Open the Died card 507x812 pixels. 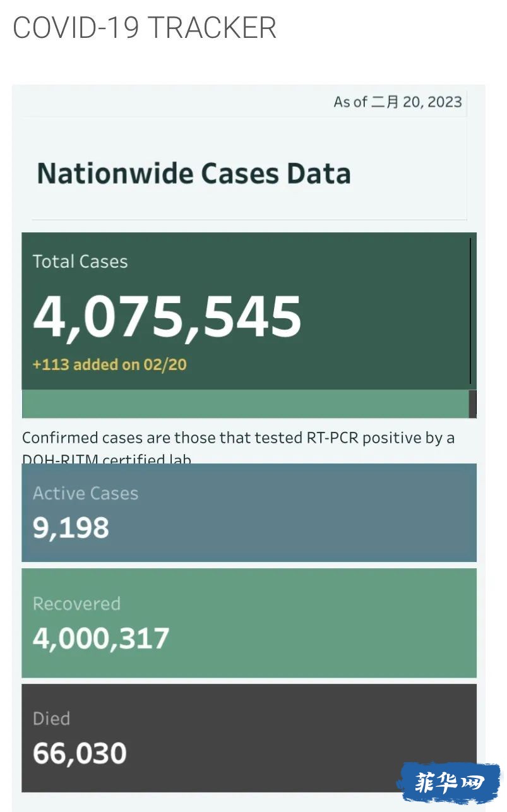point(249,738)
